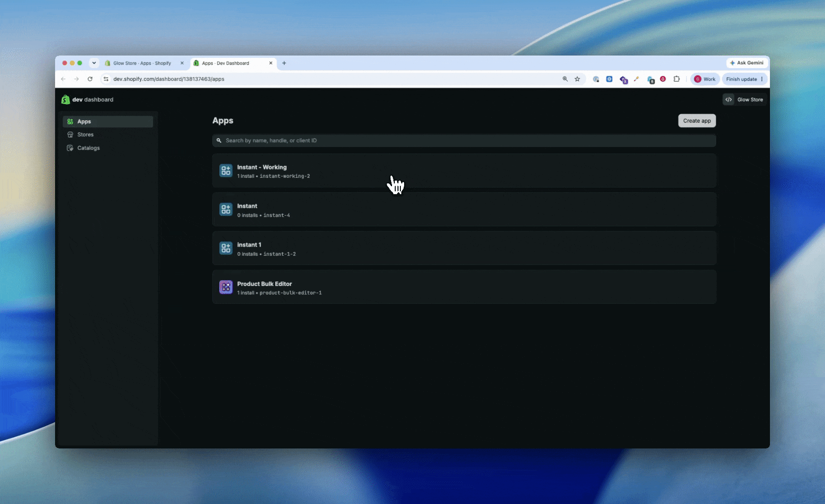Viewport: 825px width, 504px height.
Task: Click the Ask Gemini button
Action: [747, 63]
